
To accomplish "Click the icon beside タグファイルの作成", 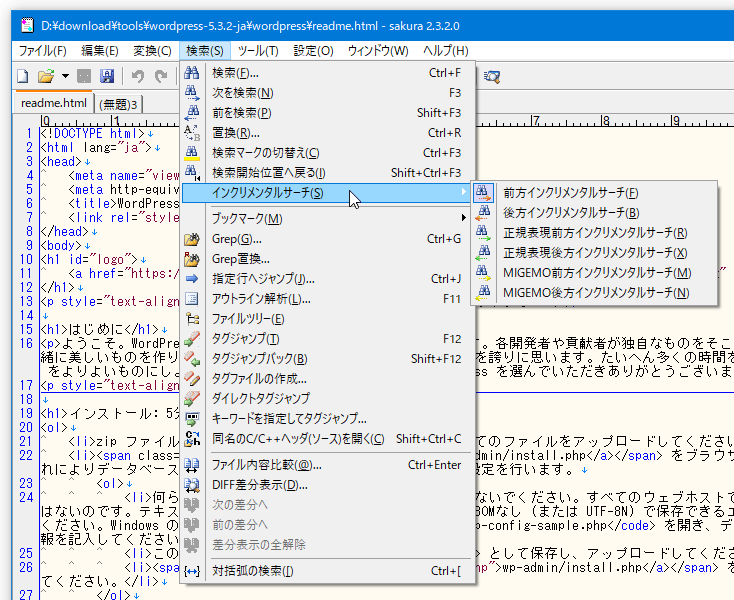I will click(191, 378).
